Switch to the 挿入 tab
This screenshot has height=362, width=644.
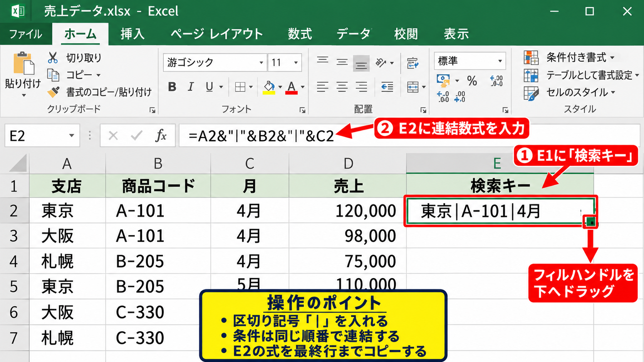pos(132,34)
